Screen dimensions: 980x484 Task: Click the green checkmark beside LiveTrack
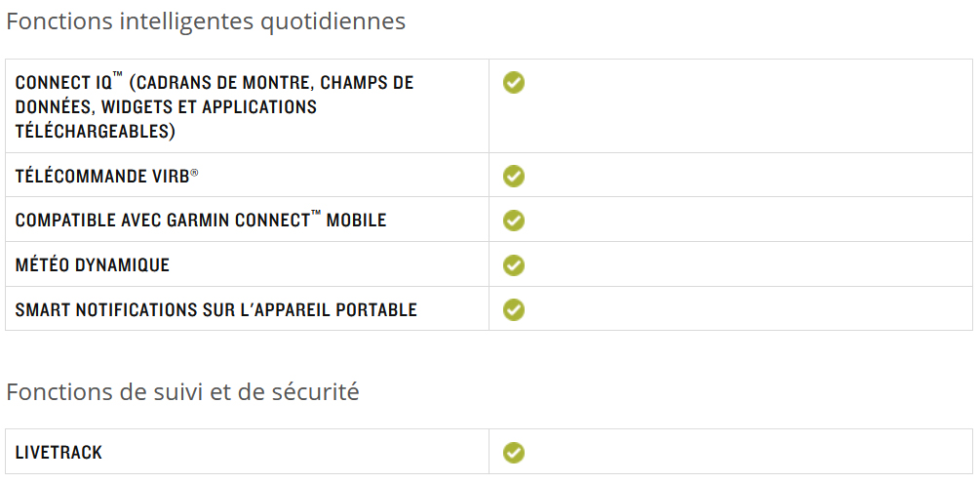coord(514,453)
